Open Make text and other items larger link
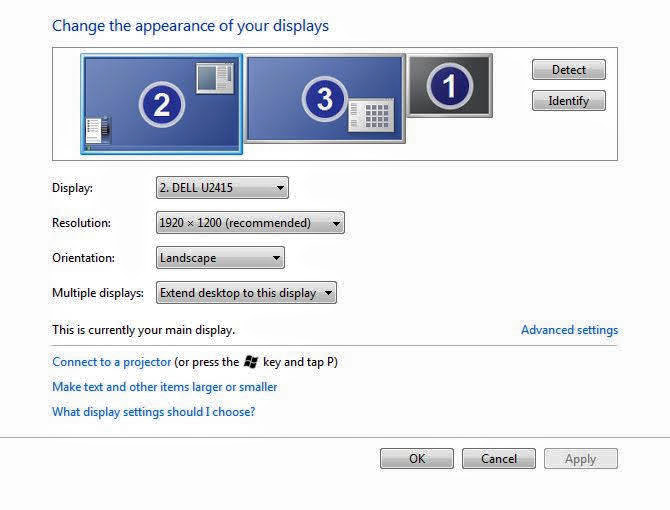 (x=164, y=387)
